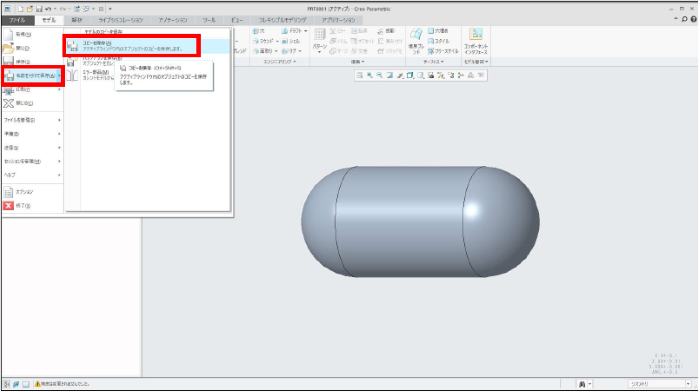Image resolution: width=700 pixels, height=392 pixels.
Task: Open the Live Simulation (ライブシミュレーション) tab
Action: click(121, 20)
